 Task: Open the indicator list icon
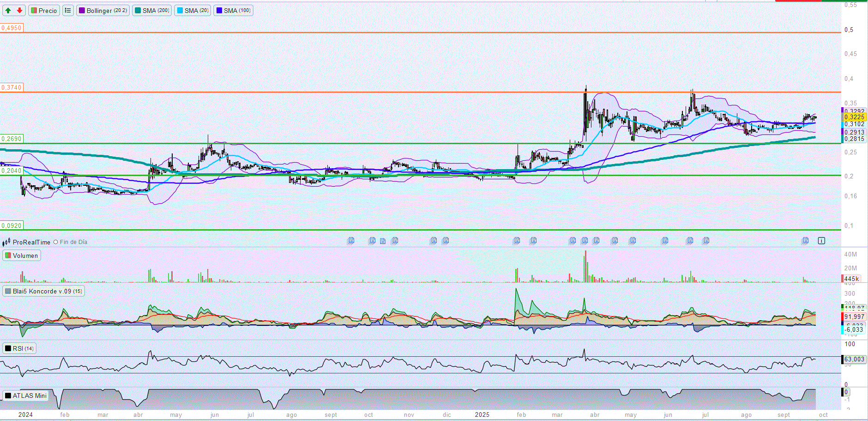(68, 10)
